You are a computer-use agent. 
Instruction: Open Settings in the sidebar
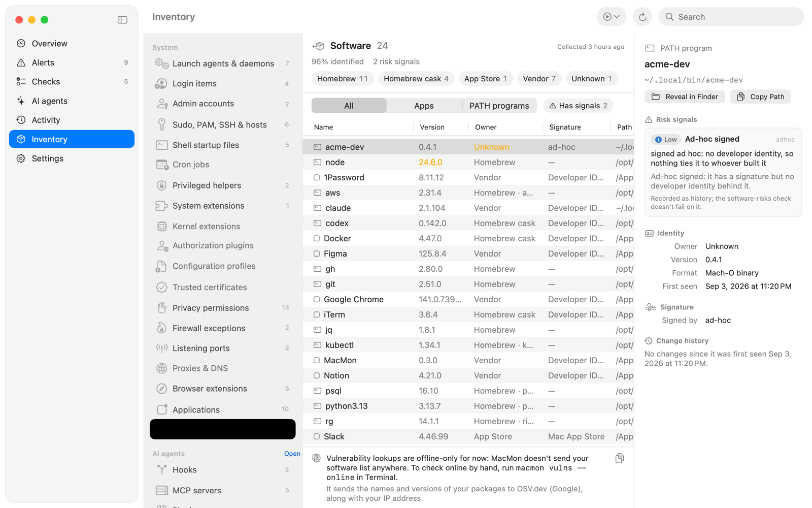point(72,158)
